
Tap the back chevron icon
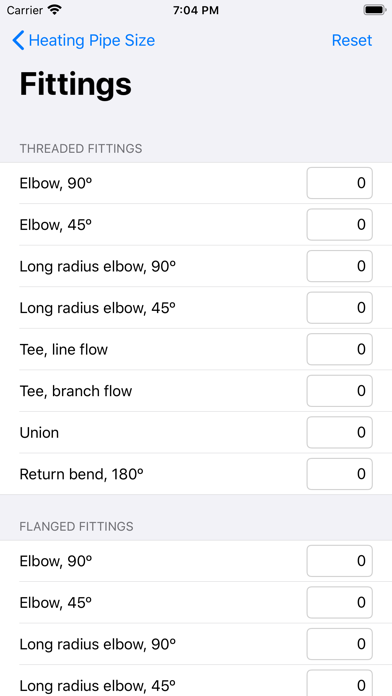[x=18, y=40]
